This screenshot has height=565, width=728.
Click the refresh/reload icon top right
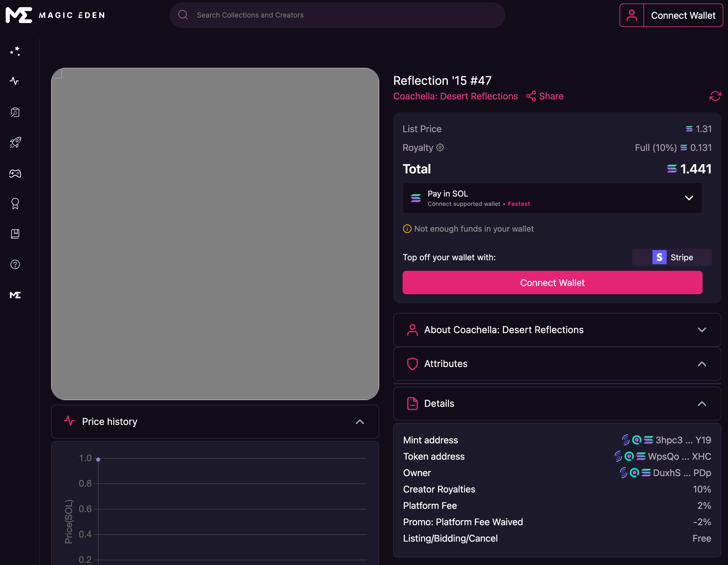tap(715, 96)
